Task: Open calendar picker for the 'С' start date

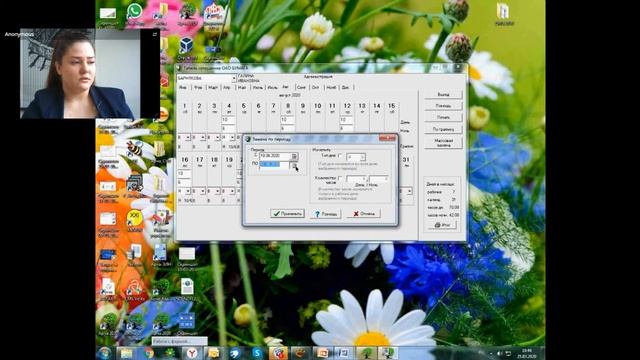Action: click(294, 156)
